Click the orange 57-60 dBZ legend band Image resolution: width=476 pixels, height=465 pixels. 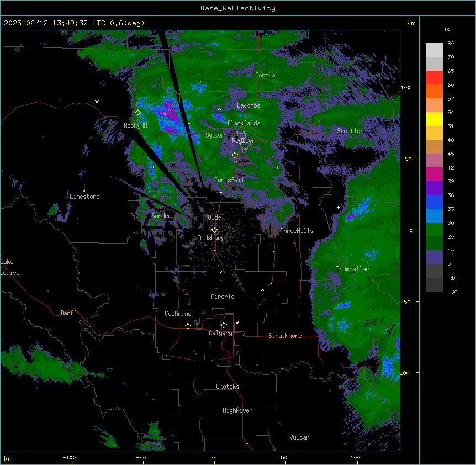point(434,91)
